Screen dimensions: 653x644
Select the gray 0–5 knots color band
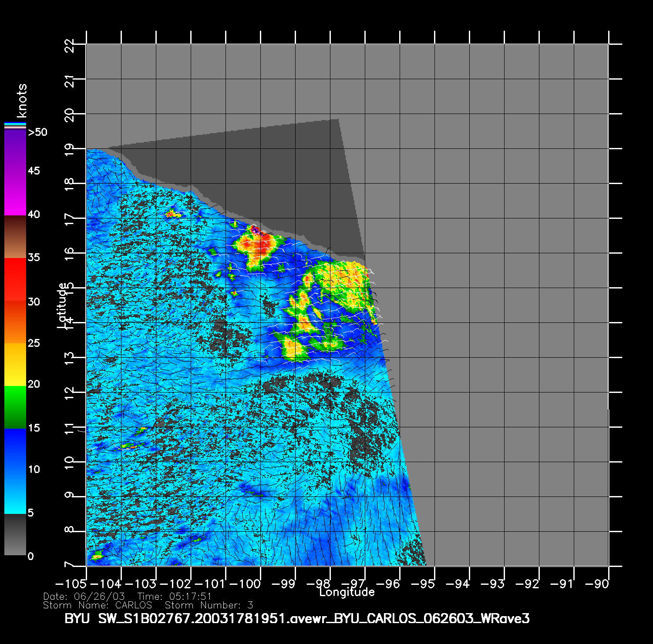pyautogui.click(x=15, y=535)
